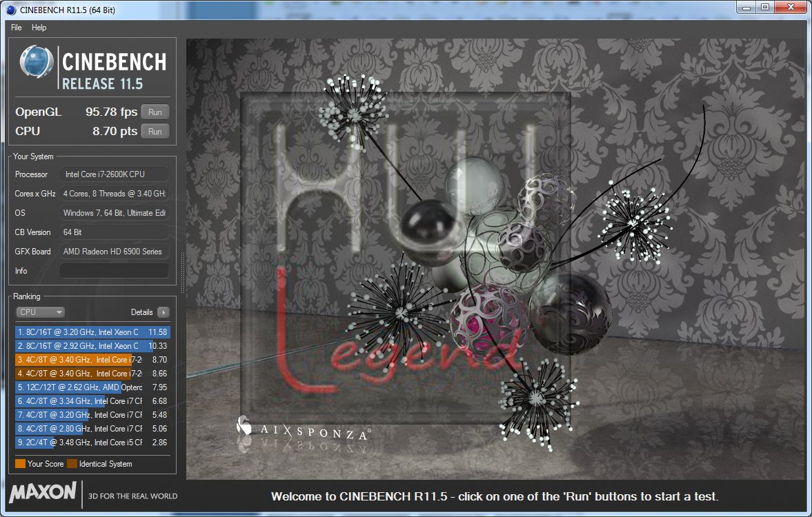This screenshot has width=812, height=517.
Task: Click the Your Score orange legend swatch
Action: click(x=20, y=464)
